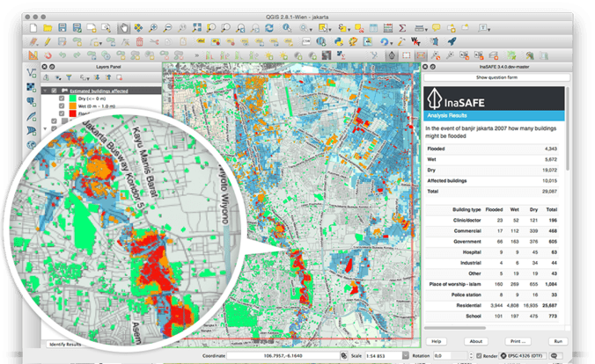Click the Show question form button
The width and height of the screenshot is (595, 364).
(498, 77)
